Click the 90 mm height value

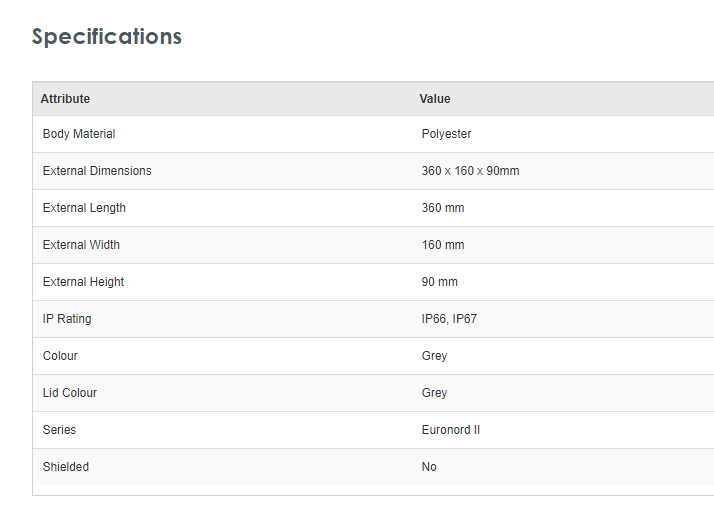pos(440,282)
